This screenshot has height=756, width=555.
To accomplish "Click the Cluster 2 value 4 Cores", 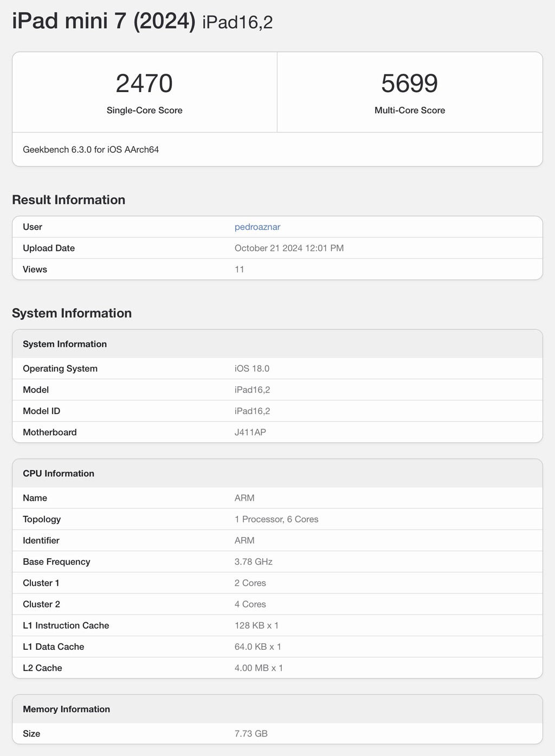I will (250, 604).
